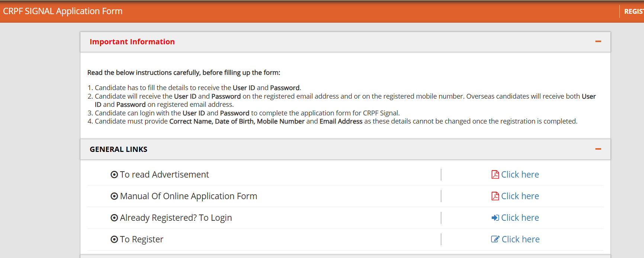This screenshot has height=258, width=644.
Task: Click the PDF icon for the Advertisement
Action: tap(495, 175)
